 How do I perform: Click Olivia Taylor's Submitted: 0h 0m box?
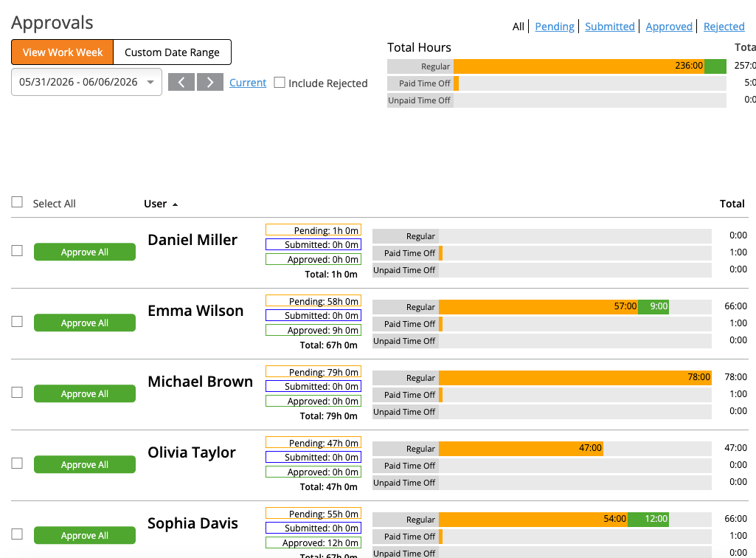[313, 457]
